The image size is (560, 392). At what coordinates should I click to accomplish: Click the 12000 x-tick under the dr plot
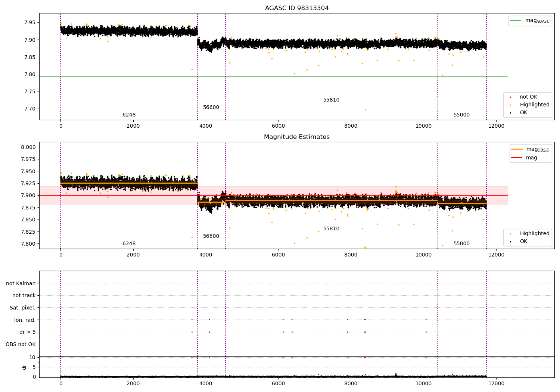496,383
